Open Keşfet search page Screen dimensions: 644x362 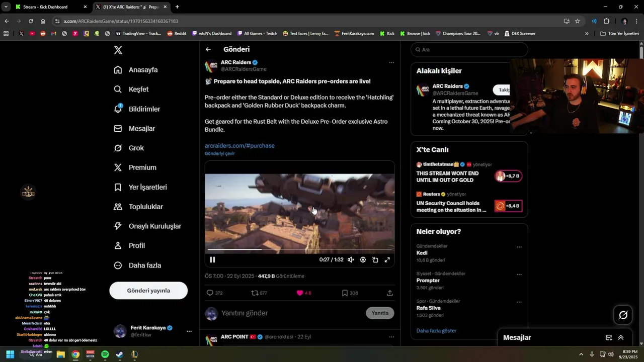pos(131,89)
